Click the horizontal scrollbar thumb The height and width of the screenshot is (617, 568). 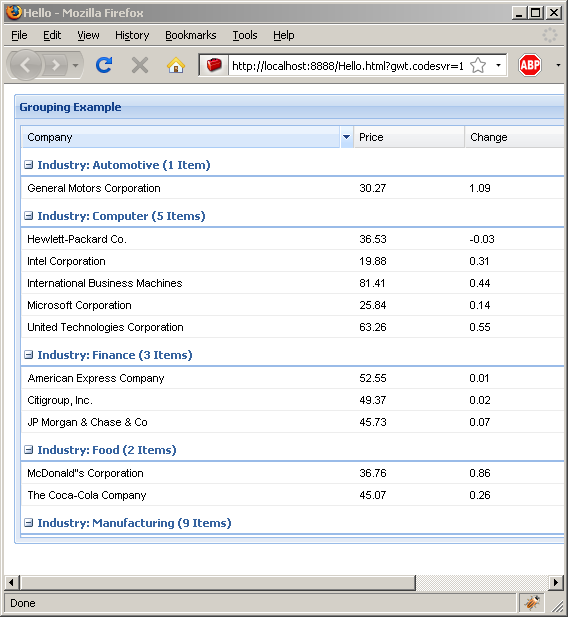coord(218,583)
